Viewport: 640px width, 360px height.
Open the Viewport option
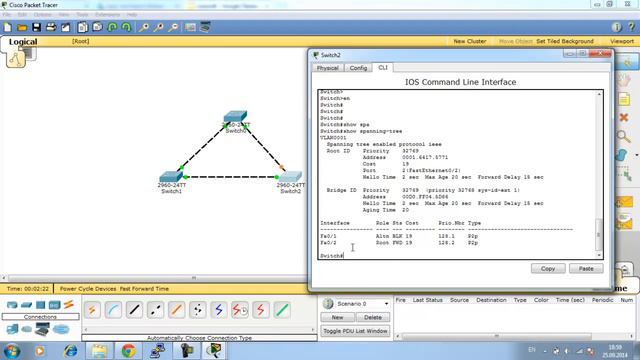click(622, 41)
